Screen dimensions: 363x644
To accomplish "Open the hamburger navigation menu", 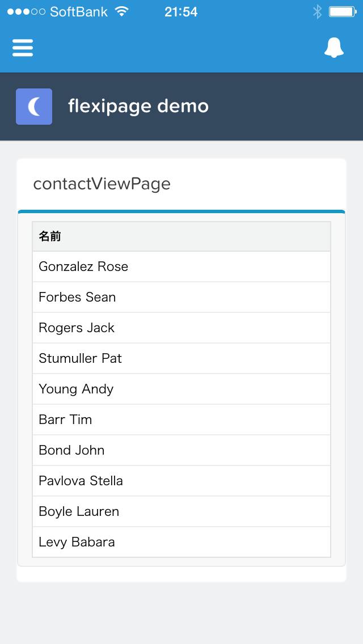I will [23, 48].
